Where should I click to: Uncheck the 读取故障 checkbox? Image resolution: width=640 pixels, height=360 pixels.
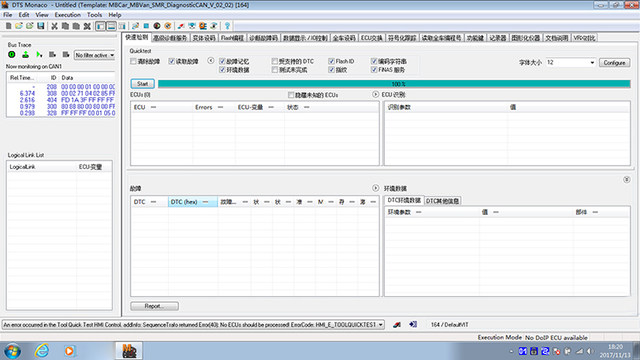click(x=171, y=61)
